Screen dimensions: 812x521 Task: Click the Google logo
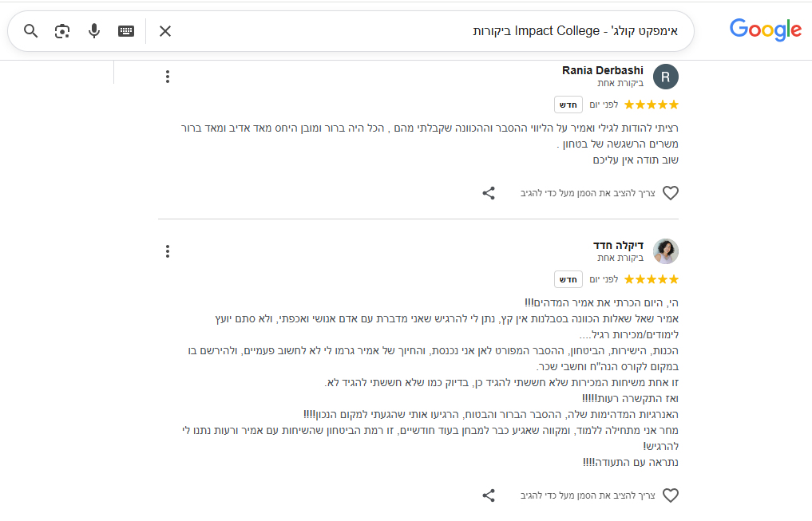tap(765, 30)
